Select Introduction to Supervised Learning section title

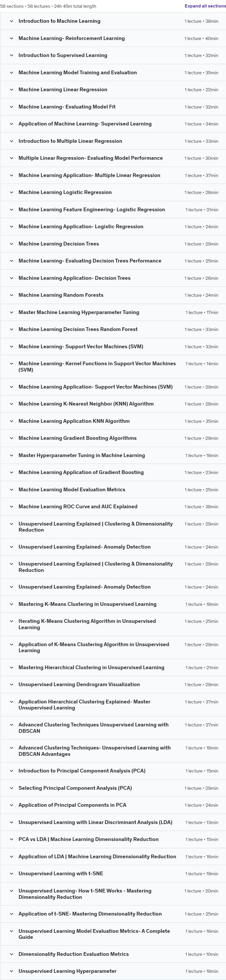(63, 56)
